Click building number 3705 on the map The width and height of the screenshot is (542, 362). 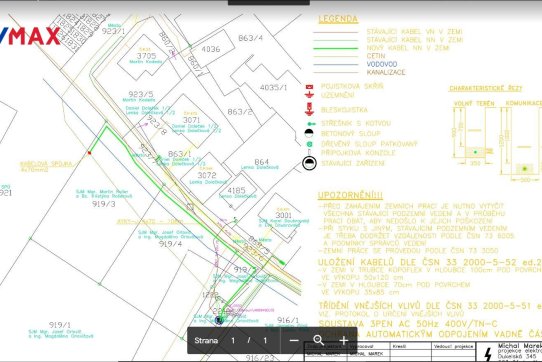[146, 56]
